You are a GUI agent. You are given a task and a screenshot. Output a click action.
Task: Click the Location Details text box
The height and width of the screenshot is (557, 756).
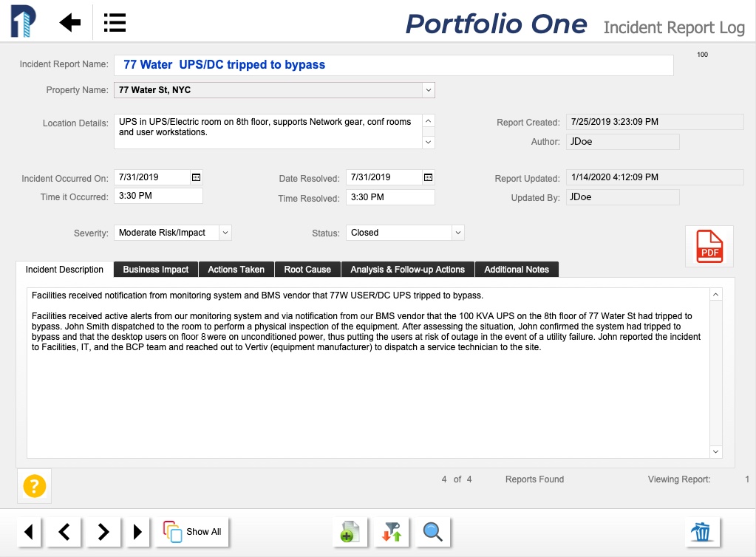pyautogui.click(x=268, y=131)
